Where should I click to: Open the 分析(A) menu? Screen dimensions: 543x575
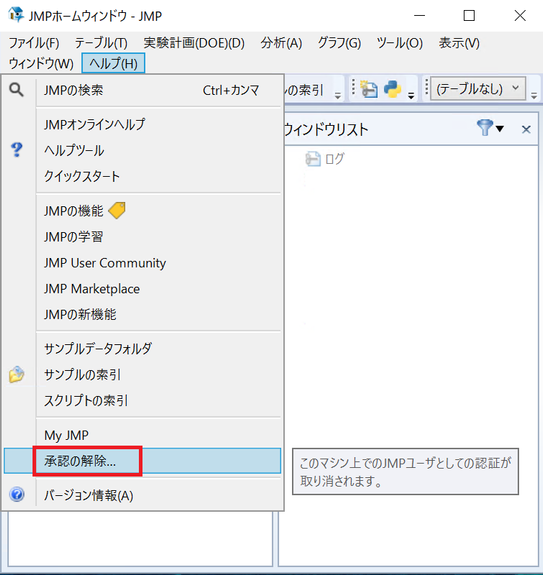[281, 43]
